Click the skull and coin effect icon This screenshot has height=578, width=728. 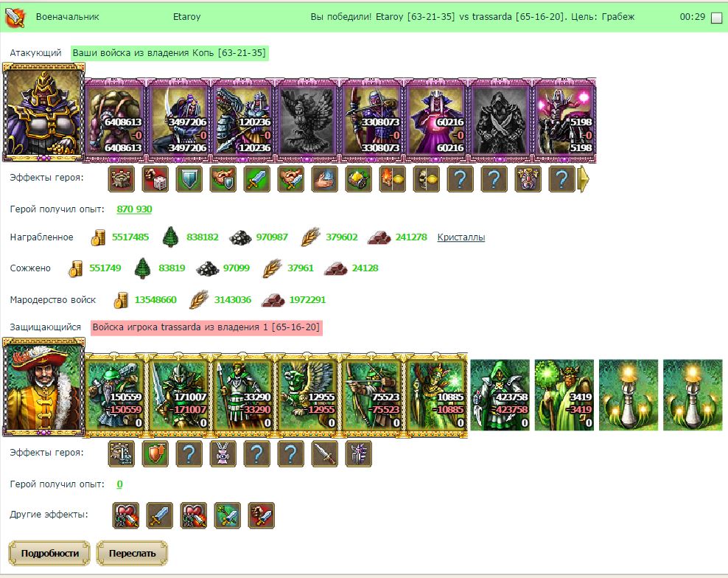pos(426,179)
